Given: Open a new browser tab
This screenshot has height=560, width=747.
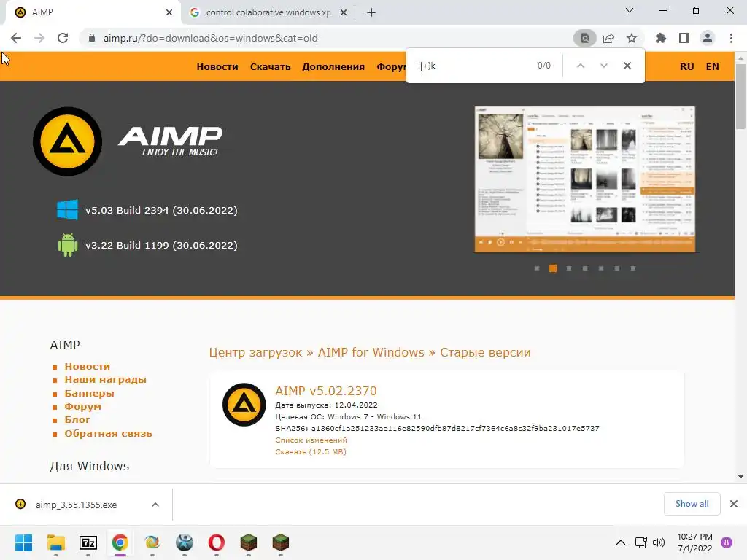Looking at the screenshot, I should (x=371, y=12).
